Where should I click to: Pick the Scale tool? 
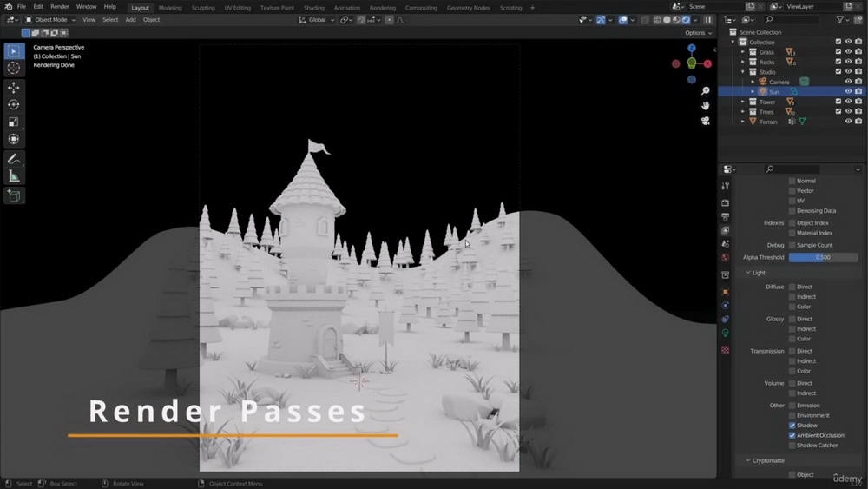pos(14,122)
